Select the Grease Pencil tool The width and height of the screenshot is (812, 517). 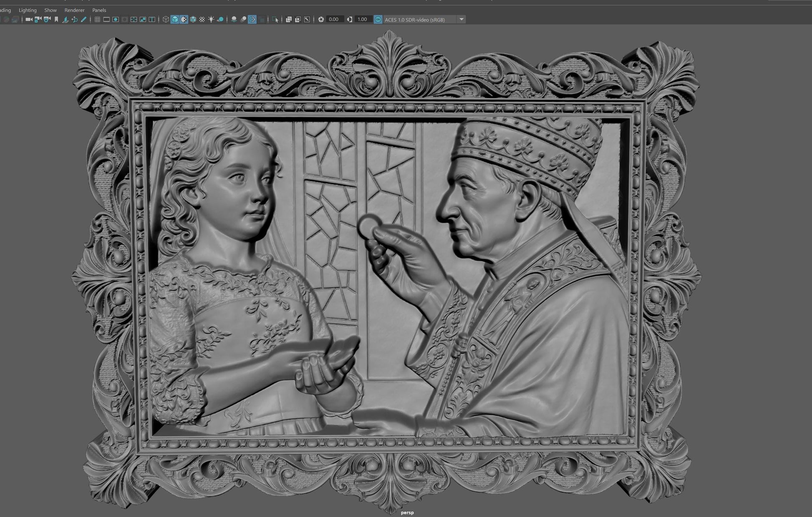84,19
